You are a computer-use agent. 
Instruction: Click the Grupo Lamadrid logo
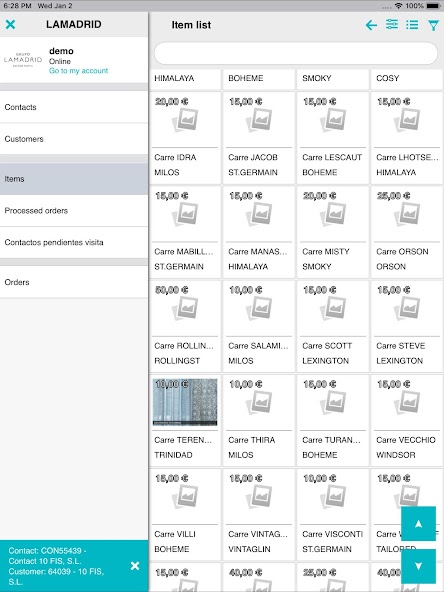[23, 60]
